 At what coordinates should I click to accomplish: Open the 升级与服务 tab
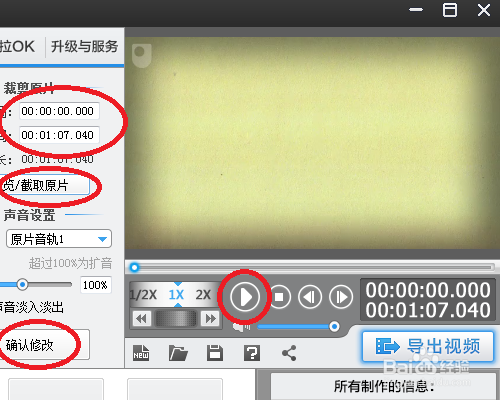point(84,46)
